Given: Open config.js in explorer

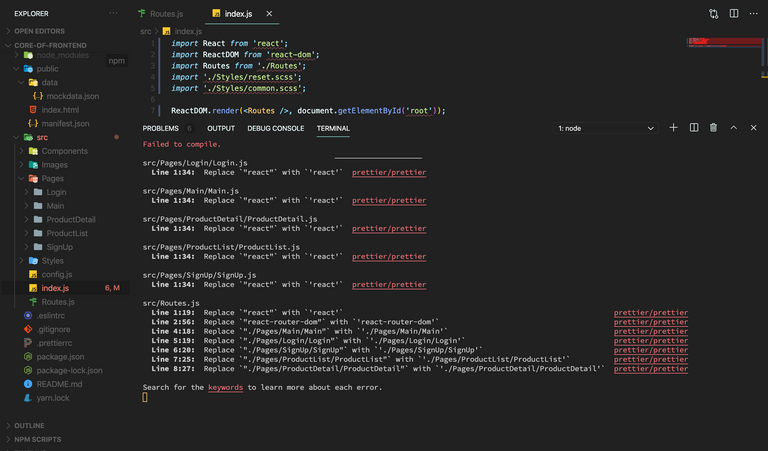Looking at the screenshot, I should (56, 274).
